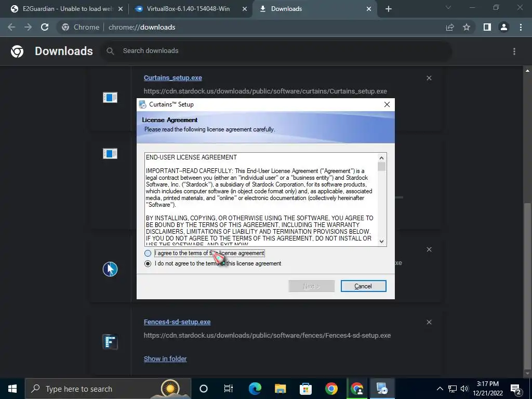Open Chrome tab search dropdown

tap(448, 7)
